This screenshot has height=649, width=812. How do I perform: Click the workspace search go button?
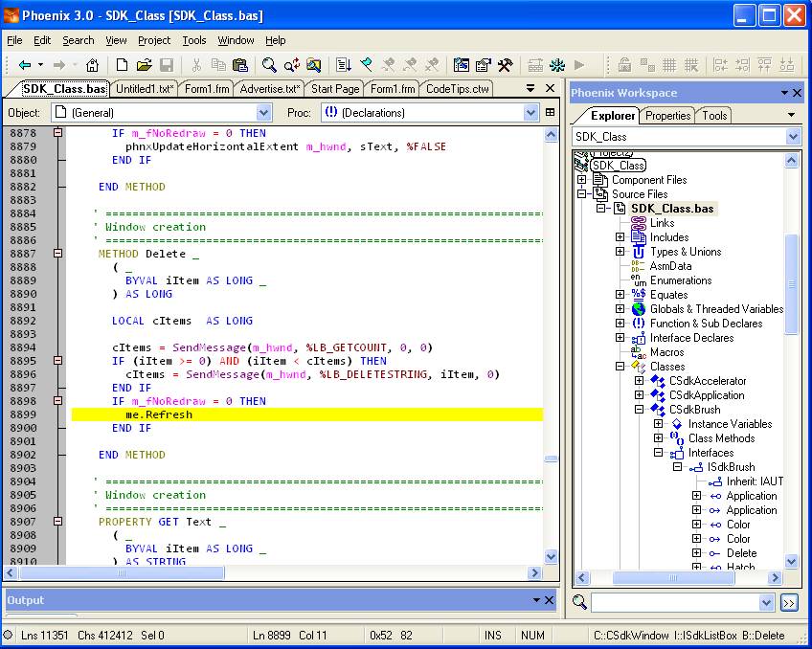pyautogui.click(x=789, y=603)
